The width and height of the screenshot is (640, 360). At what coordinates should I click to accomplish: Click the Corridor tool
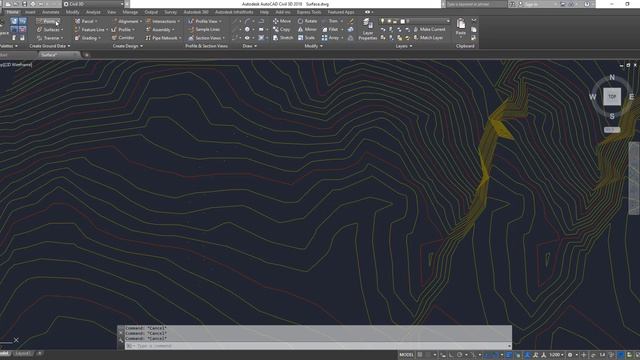tap(123, 38)
